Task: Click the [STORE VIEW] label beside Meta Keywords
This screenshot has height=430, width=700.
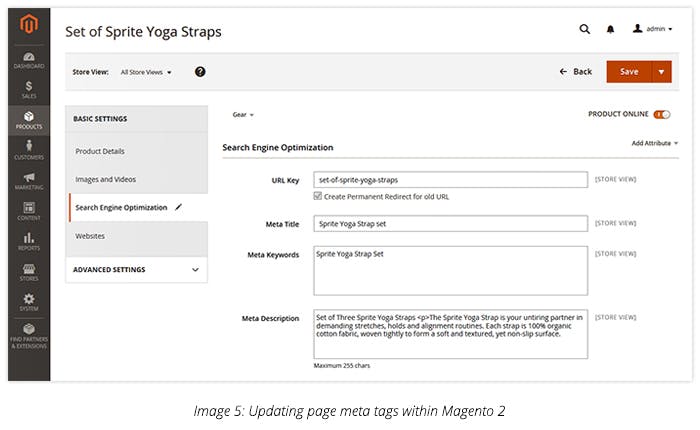Action: coord(615,254)
